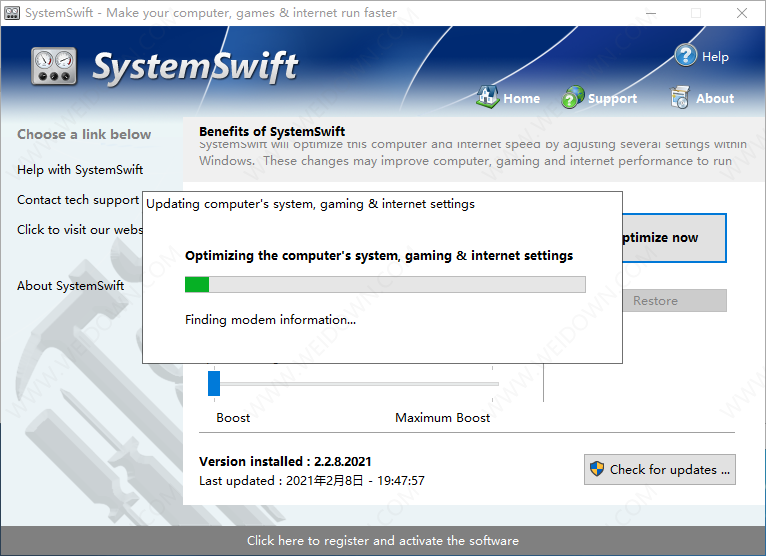Click the visit our website link
Screen dimensions: 766x556
click(x=80, y=230)
